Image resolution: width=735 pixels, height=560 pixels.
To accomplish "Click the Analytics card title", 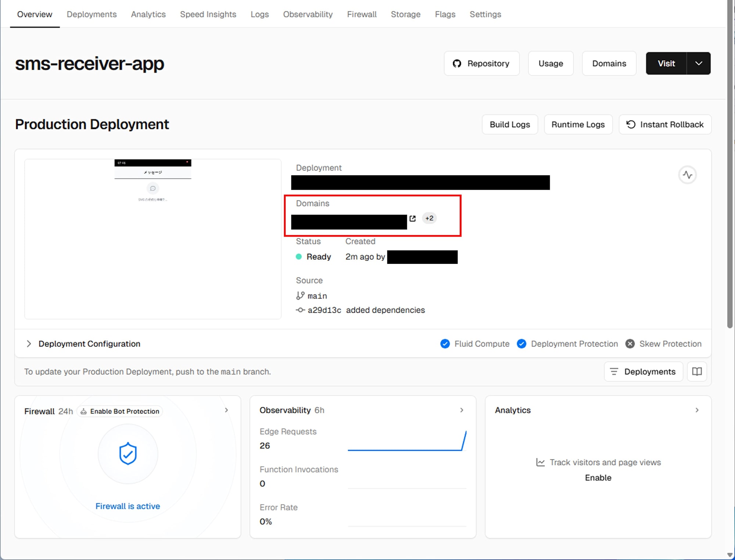I will click(x=513, y=410).
